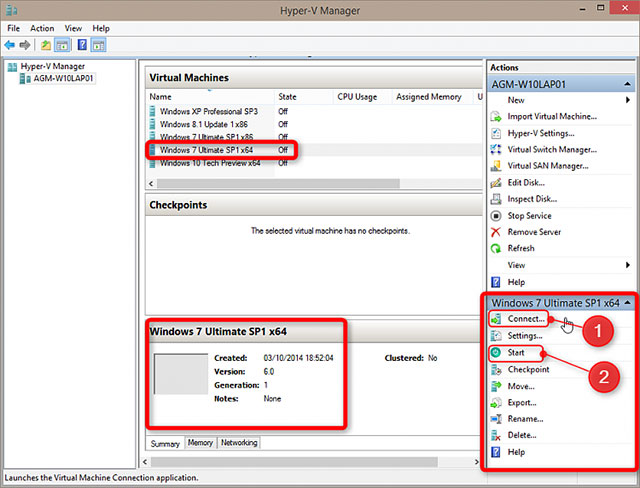Image resolution: width=640 pixels, height=488 pixels.
Task: Select Windows 8.1 Update 1 x86 virtual machine
Action: click(x=204, y=124)
